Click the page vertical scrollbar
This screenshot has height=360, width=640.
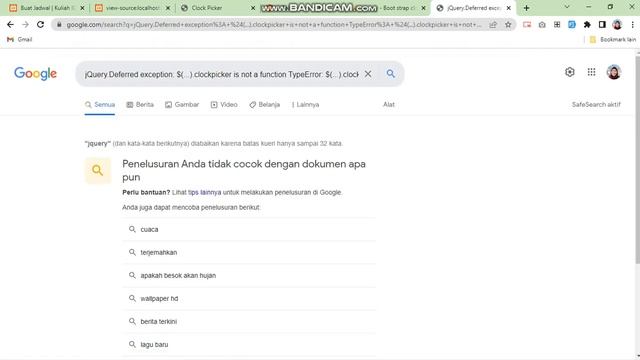[x=637, y=159]
